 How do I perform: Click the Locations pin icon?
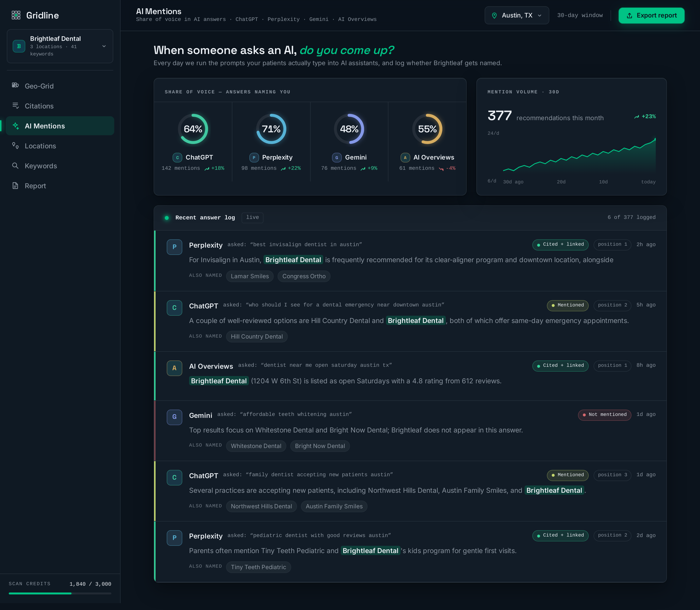tap(15, 145)
